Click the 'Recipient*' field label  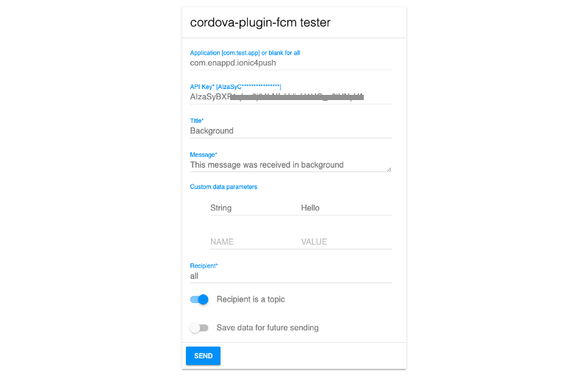(x=204, y=266)
